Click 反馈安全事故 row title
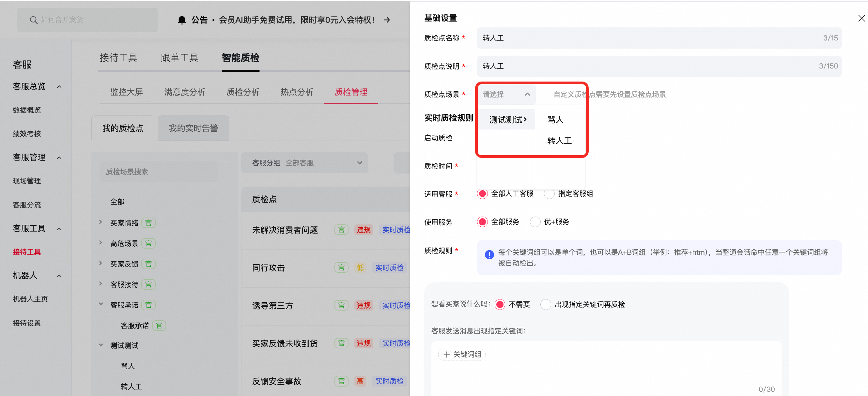Viewport: 868px width, 396px height. (x=277, y=381)
